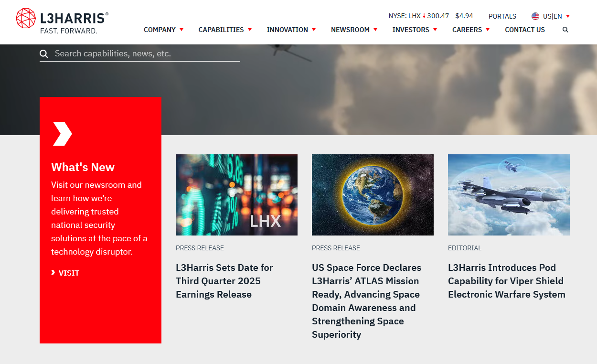Image resolution: width=597 pixels, height=364 pixels.
Task: Open the Earth ATLAS article image
Action: [x=373, y=195]
